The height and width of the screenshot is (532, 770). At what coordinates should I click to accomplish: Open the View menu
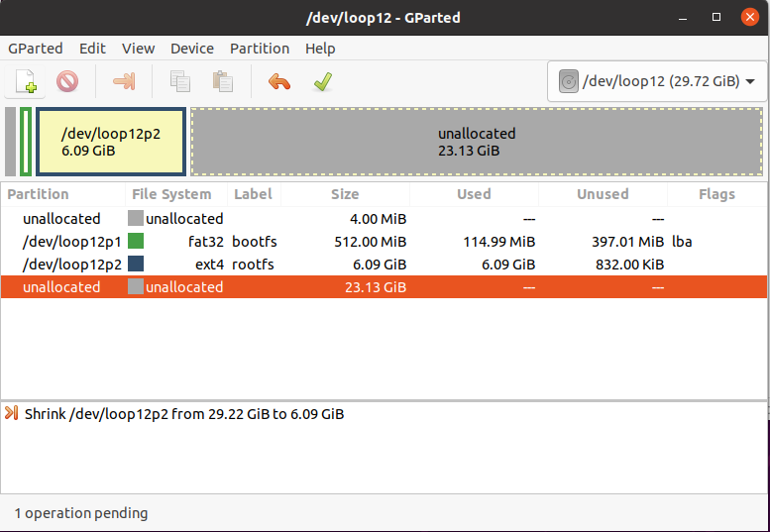pyautogui.click(x=138, y=49)
